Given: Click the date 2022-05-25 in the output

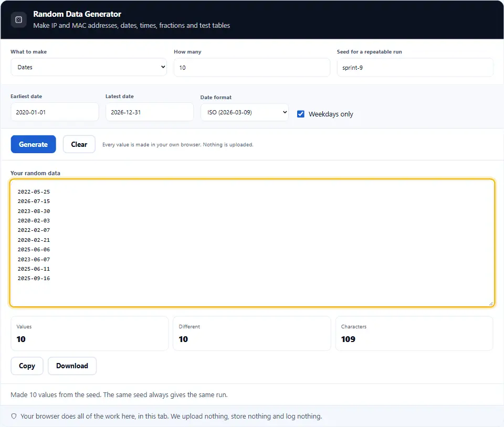Looking at the screenshot, I should [x=34, y=191].
